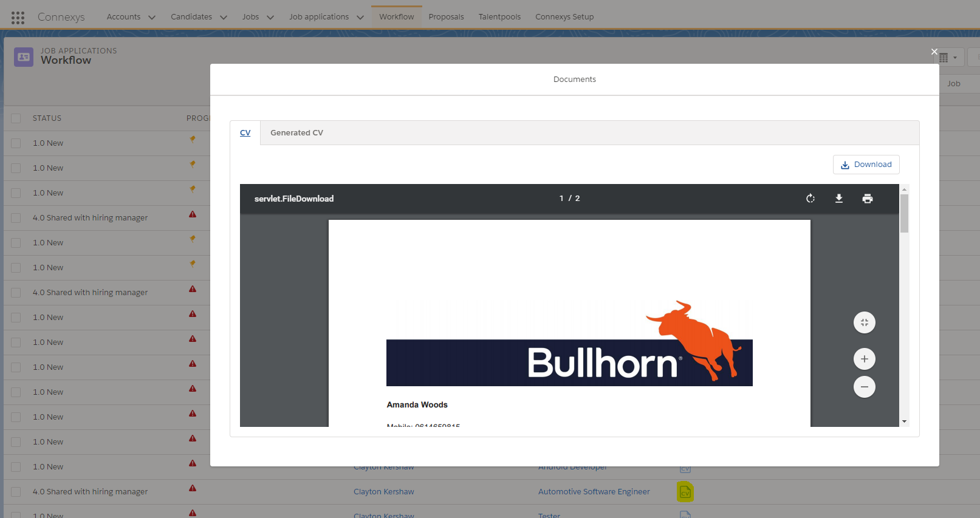The width and height of the screenshot is (980, 518).
Task: Switch to the Generated CV tab
Action: coord(296,133)
